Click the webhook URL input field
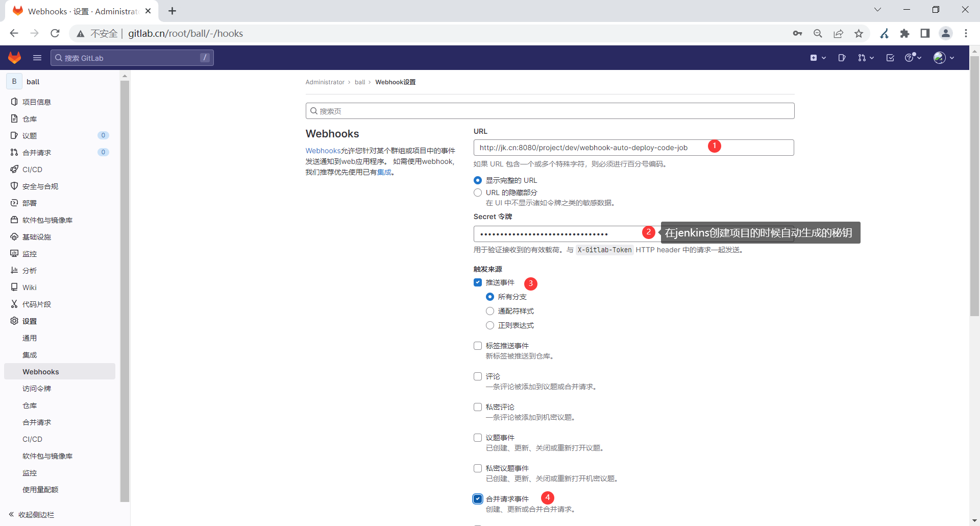The height and width of the screenshot is (526, 980). coord(633,148)
